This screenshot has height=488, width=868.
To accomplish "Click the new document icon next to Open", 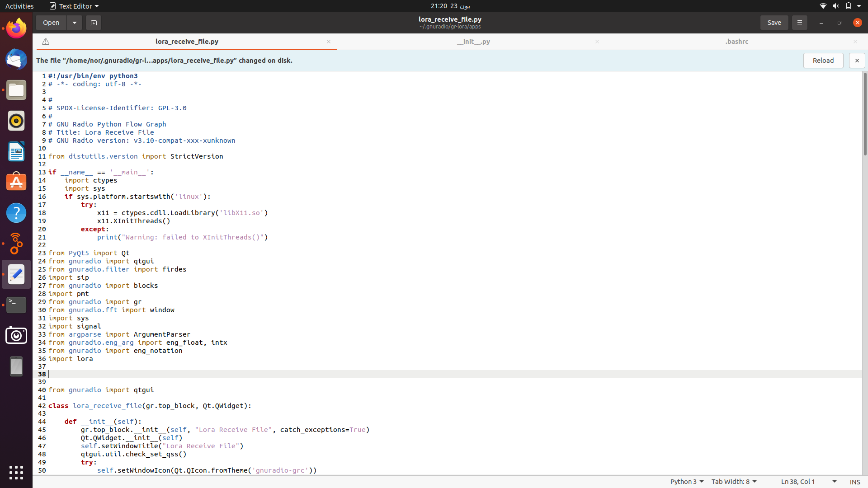I will (x=94, y=22).
